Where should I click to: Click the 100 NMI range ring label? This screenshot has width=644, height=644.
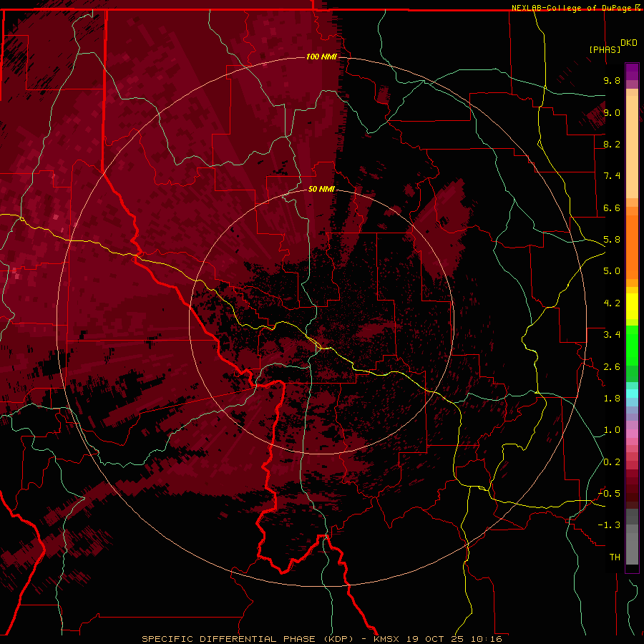(321, 57)
